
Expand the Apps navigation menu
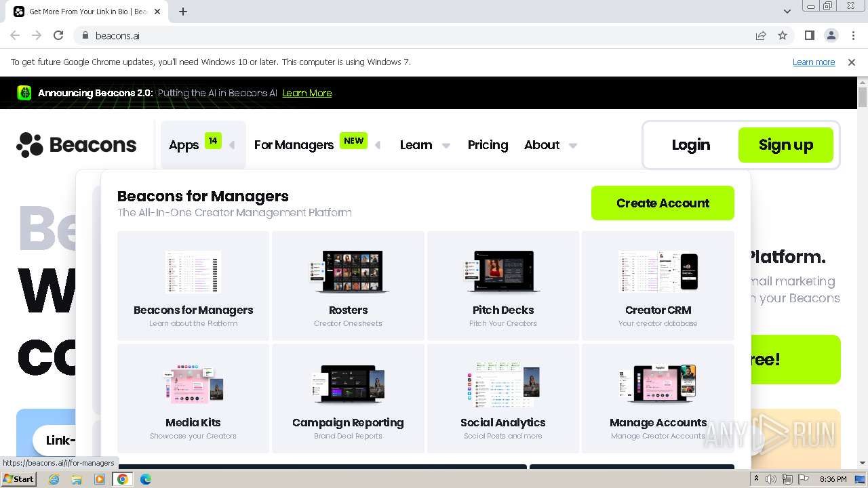click(x=203, y=144)
